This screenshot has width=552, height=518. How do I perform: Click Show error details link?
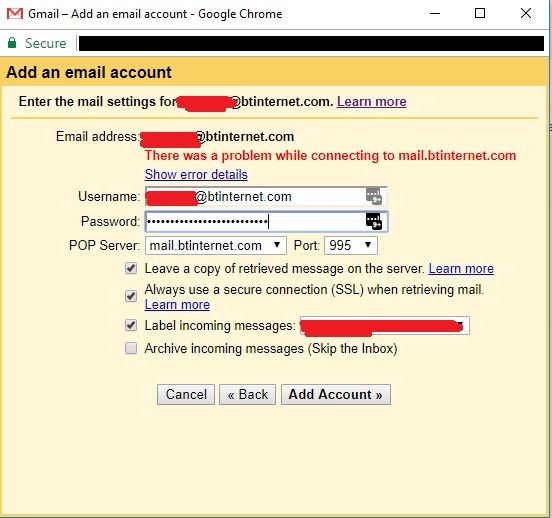(196, 174)
